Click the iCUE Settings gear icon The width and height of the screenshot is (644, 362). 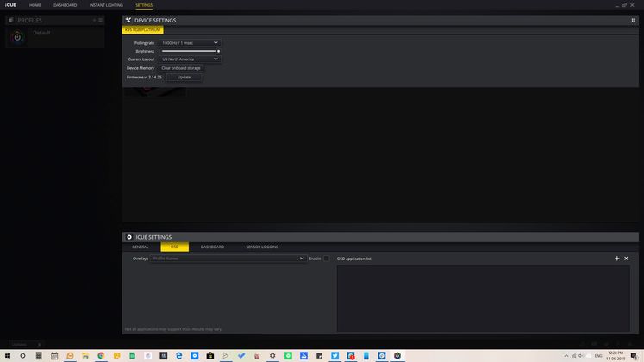[x=129, y=237]
